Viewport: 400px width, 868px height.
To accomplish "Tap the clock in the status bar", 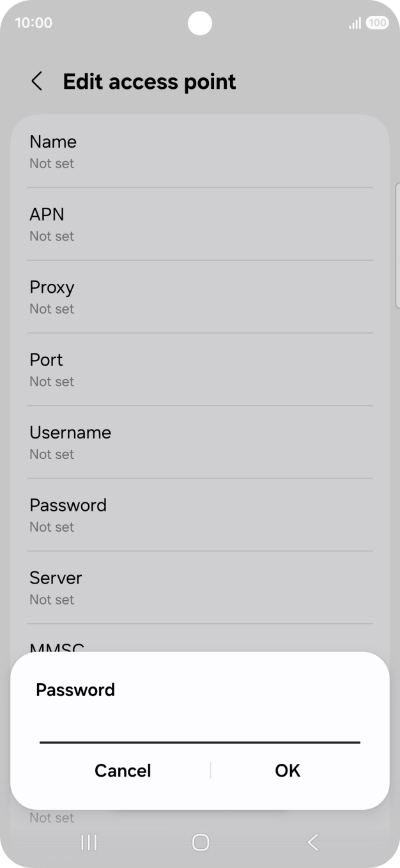I will click(x=33, y=22).
